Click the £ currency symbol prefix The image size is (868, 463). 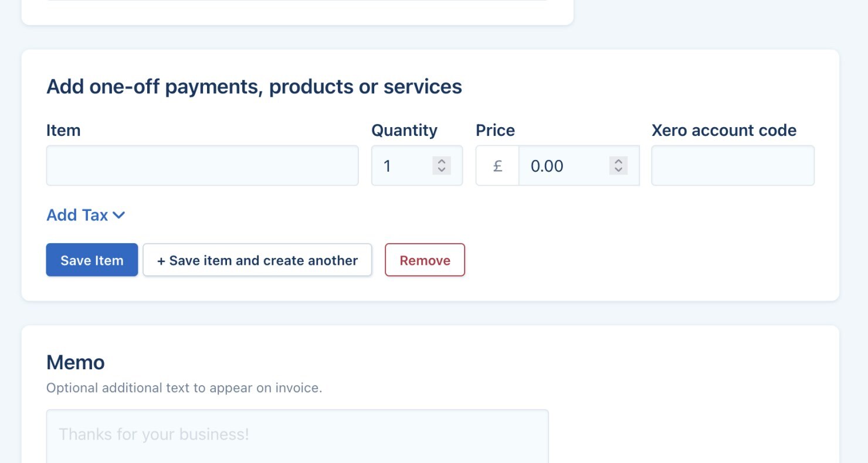coord(497,166)
